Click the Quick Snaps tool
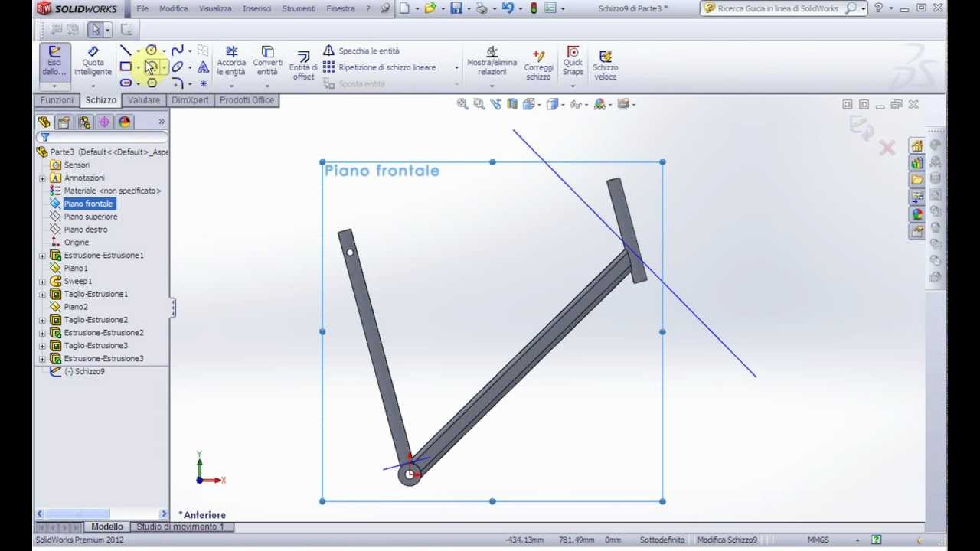 [x=573, y=61]
